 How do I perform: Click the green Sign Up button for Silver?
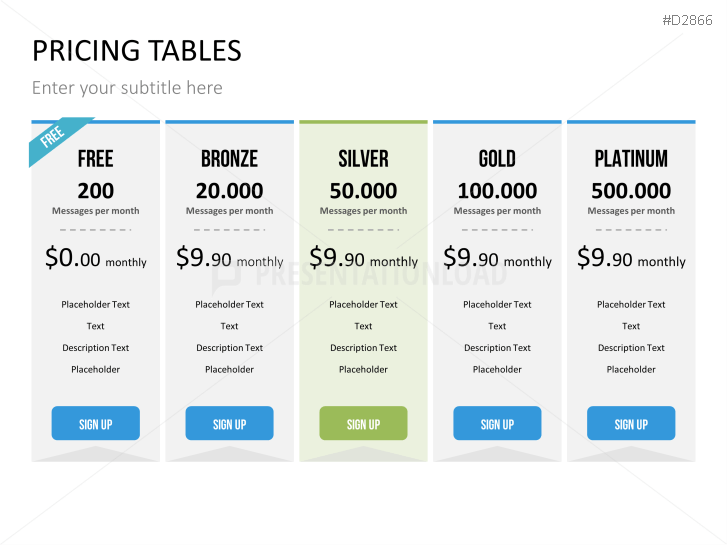(363, 423)
